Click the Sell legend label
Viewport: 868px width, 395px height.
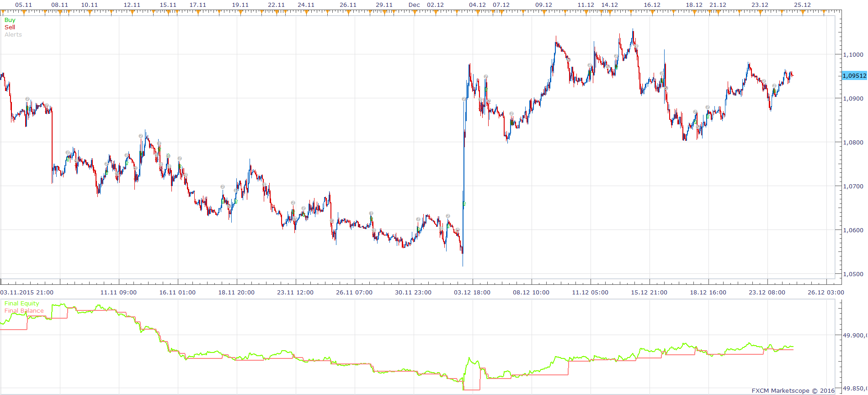pyautogui.click(x=10, y=27)
